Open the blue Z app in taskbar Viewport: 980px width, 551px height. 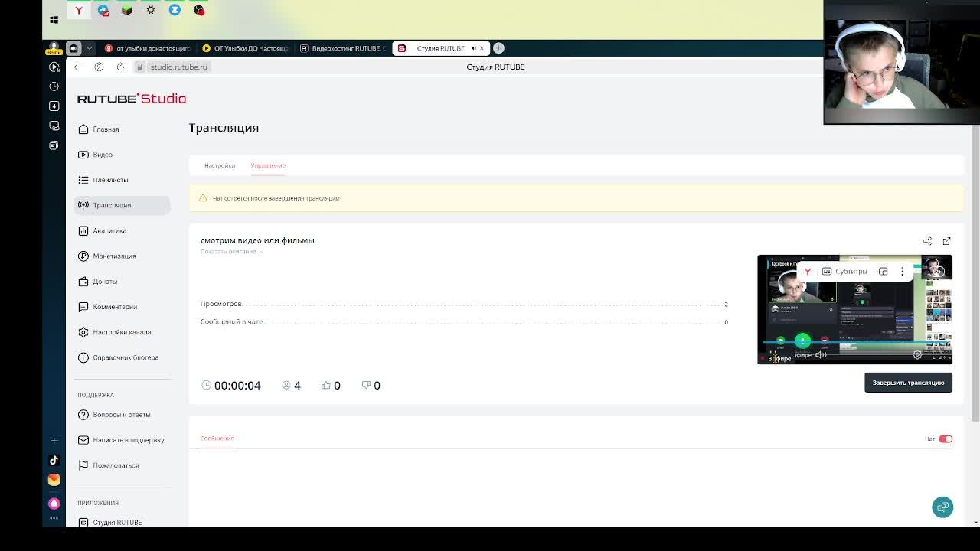coord(175,10)
